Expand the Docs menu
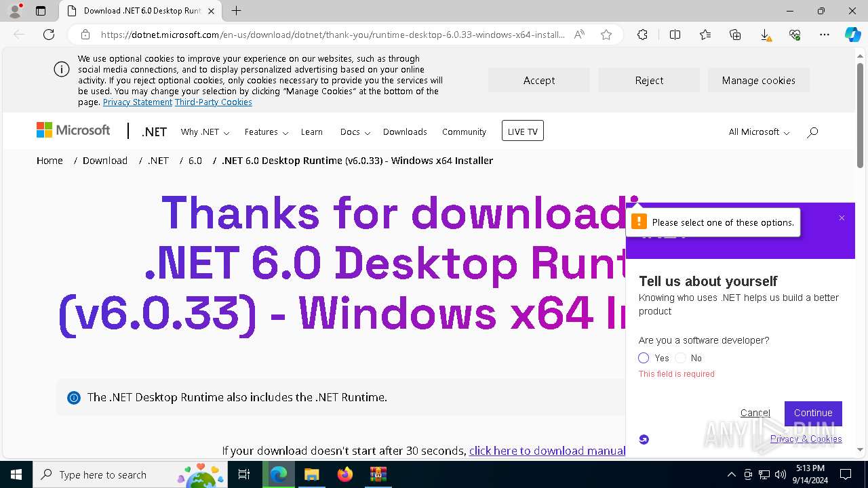The width and height of the screenshot is (868, 488). [355, 132]
